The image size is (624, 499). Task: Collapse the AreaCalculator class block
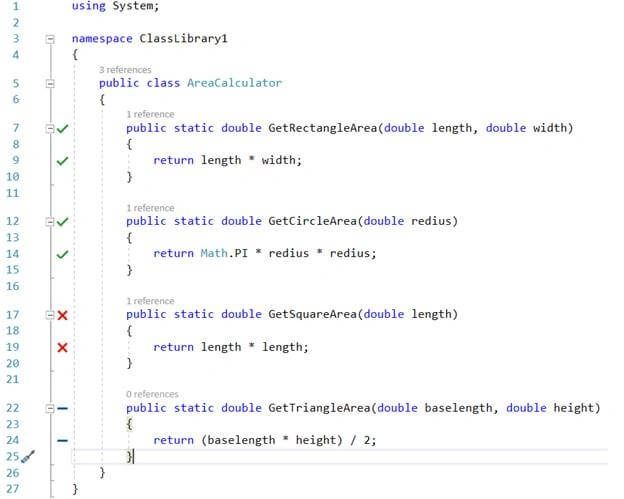(50, 84)
